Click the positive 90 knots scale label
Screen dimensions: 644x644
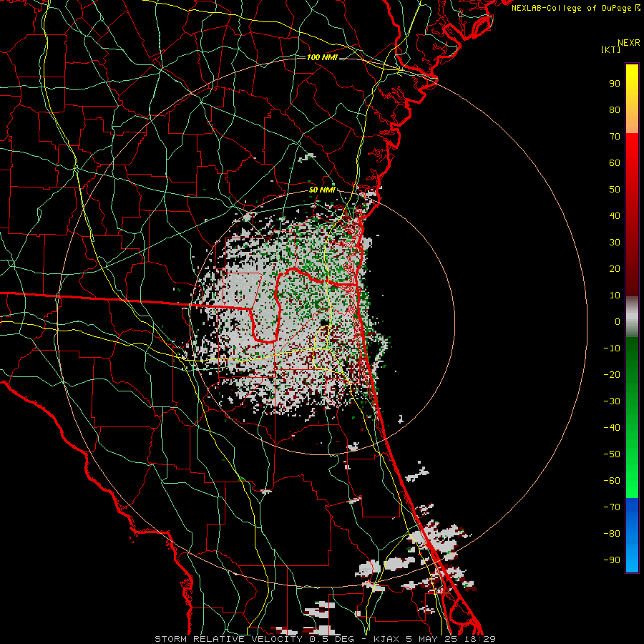(615, 84)
